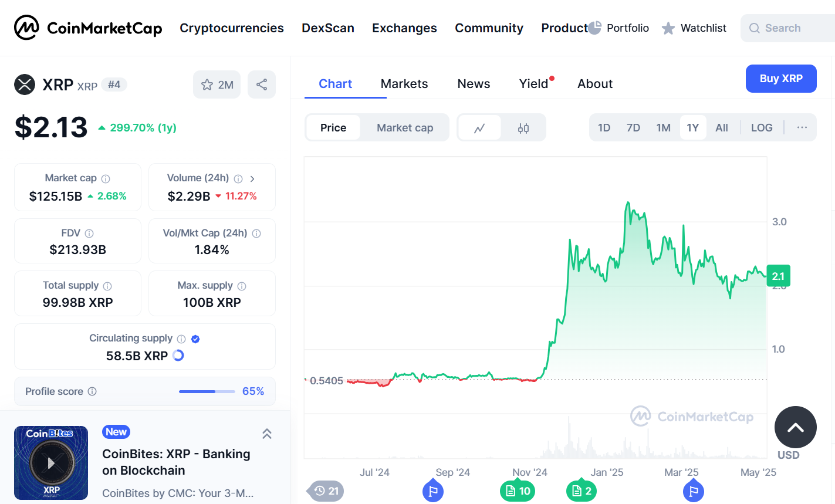Collapse the CoinBites panel
This screenshot has width=835, height=504.
coord(266,434)
